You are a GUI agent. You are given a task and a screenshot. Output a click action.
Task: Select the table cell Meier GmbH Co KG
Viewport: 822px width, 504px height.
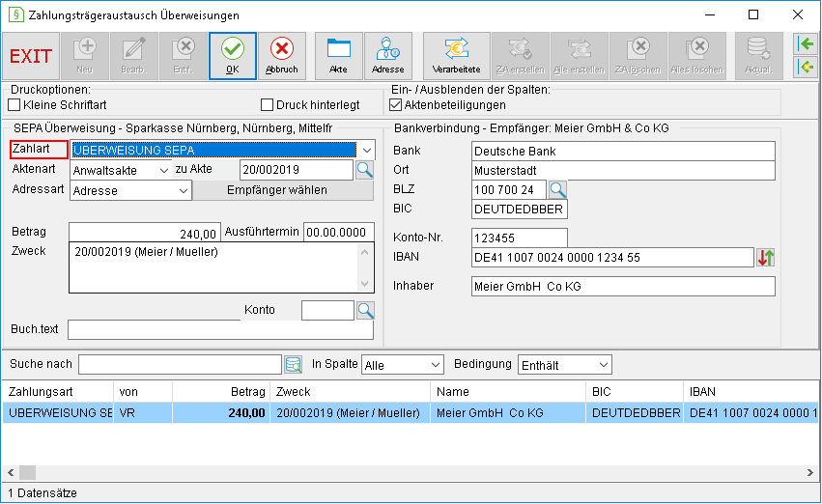(507, 413)
